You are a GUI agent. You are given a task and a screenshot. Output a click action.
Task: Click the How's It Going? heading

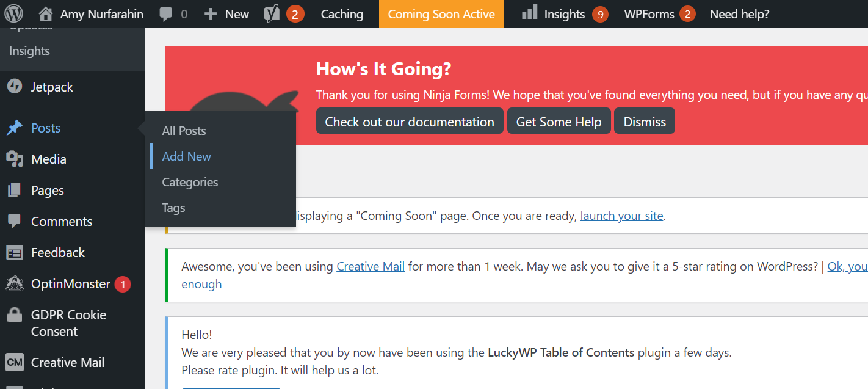point(383,69)
